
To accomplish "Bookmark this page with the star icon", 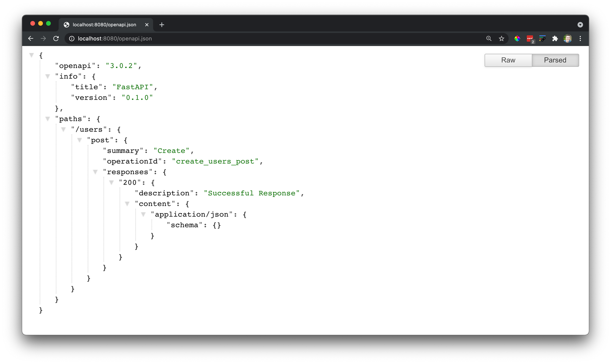I will 501,38.
